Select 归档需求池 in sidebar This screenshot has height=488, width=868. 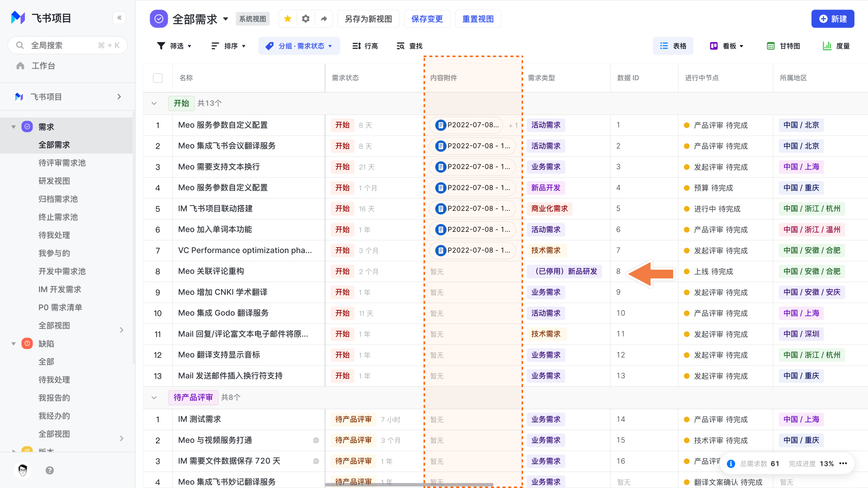click(x=58, y=199)
